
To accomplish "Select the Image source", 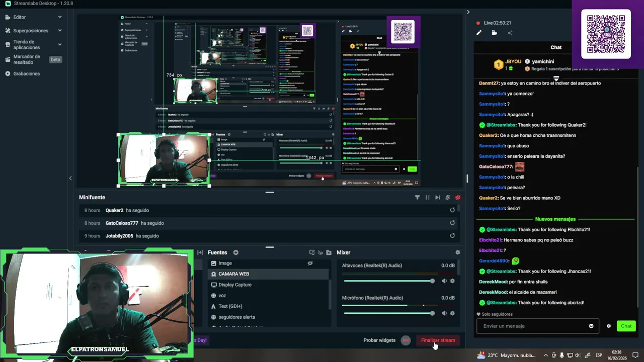I will (x=268, y=263).
